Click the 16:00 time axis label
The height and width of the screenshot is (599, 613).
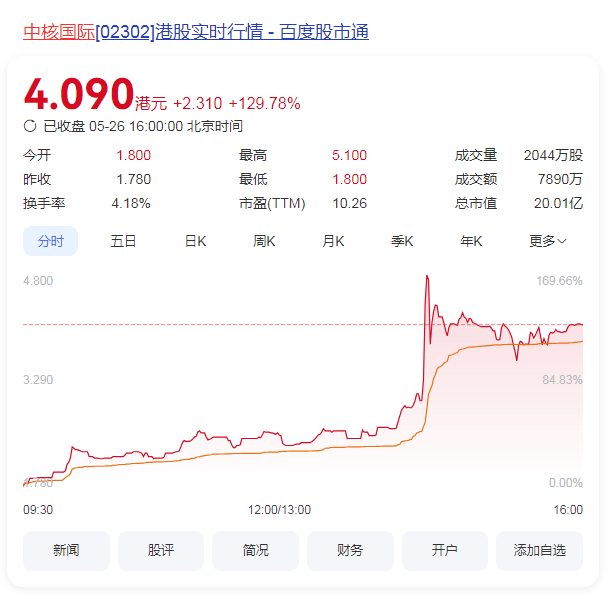tap(568, 510)
